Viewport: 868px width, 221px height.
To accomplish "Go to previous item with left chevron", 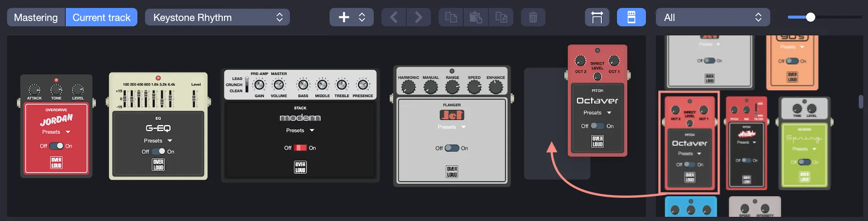I will tap(393, 17).
